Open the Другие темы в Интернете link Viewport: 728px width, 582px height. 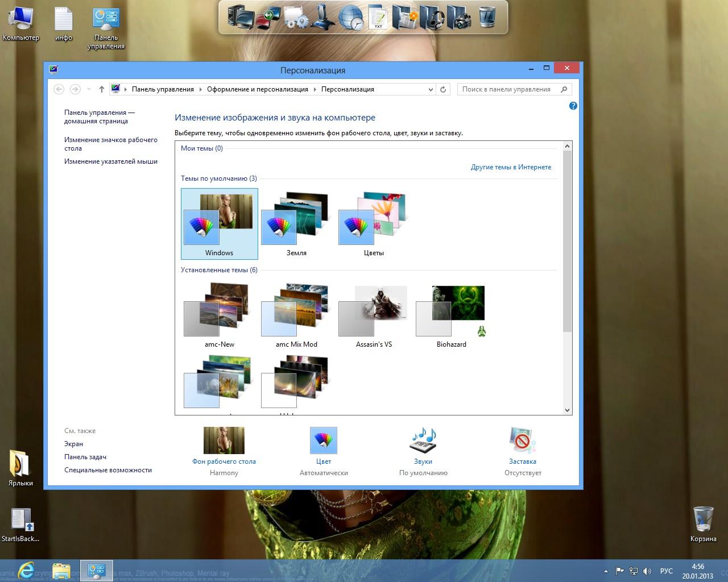511,167
